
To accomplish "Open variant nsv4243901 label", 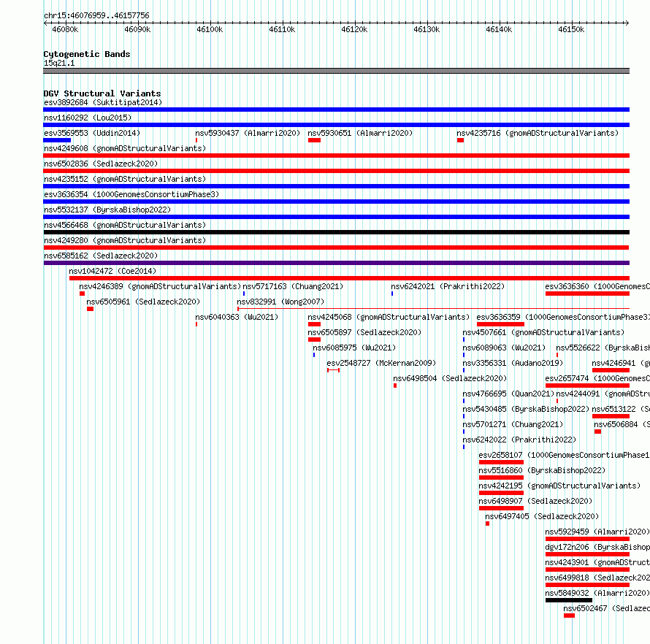I will 597,562.
